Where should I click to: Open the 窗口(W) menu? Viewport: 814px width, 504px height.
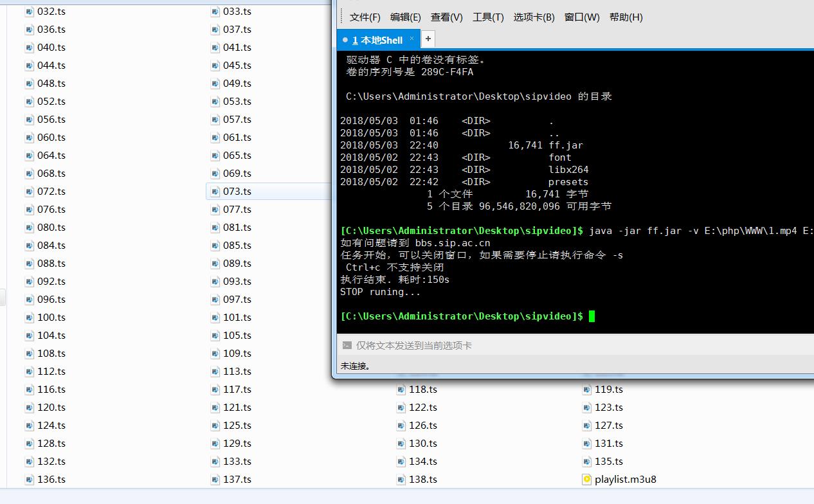[x=582, y=17]
